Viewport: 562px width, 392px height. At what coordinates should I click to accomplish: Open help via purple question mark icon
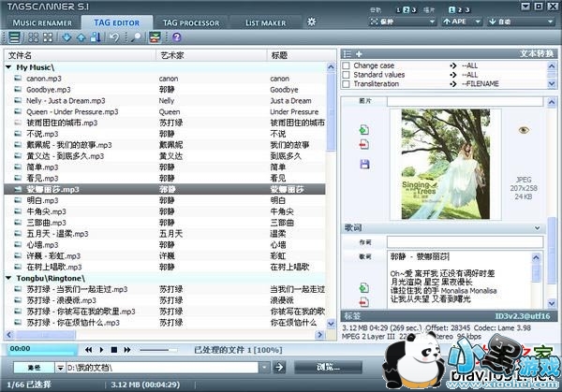(x=177, y=37)
